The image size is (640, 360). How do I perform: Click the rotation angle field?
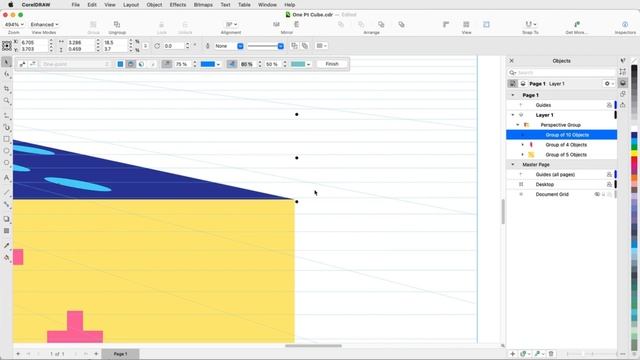point(174,46)
